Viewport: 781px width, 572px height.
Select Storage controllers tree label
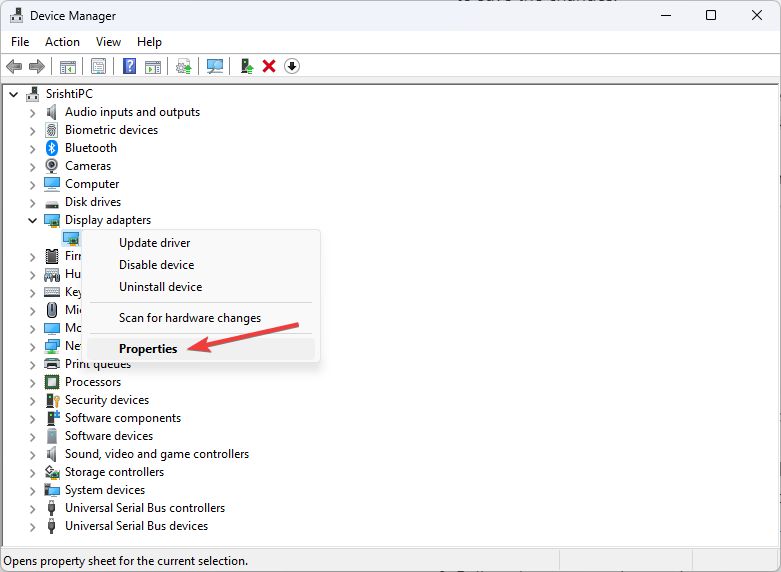(115, 471)
